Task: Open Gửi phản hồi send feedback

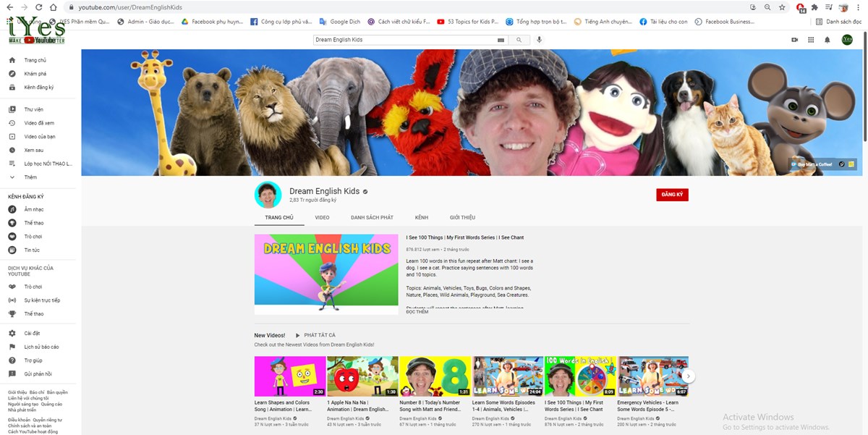Action: point(38,373)
